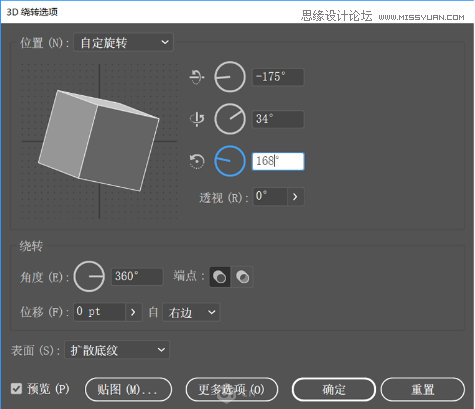Screen dimensions: 475x409
Task: Click the 3D cube position preview
Action: [x=99, y=141]
